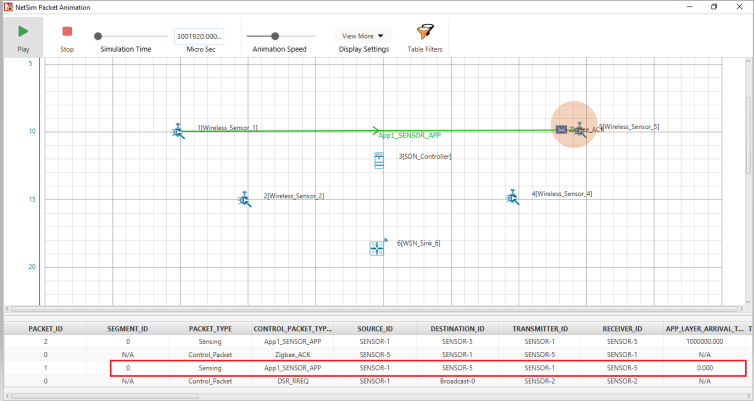754x401 pixels.
Task: Select the Wireless_Sensor_1 node icon
Action: 178,130
